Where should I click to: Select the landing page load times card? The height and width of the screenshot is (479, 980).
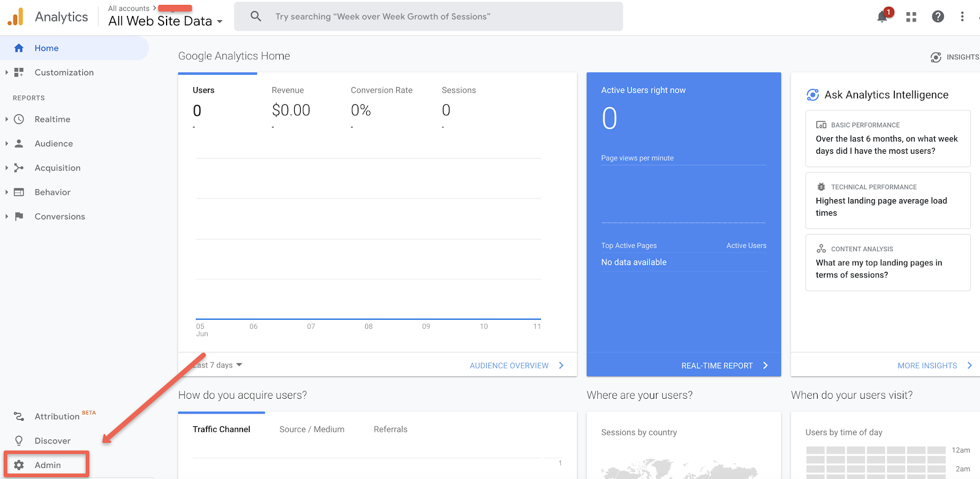tap(888, 200)
